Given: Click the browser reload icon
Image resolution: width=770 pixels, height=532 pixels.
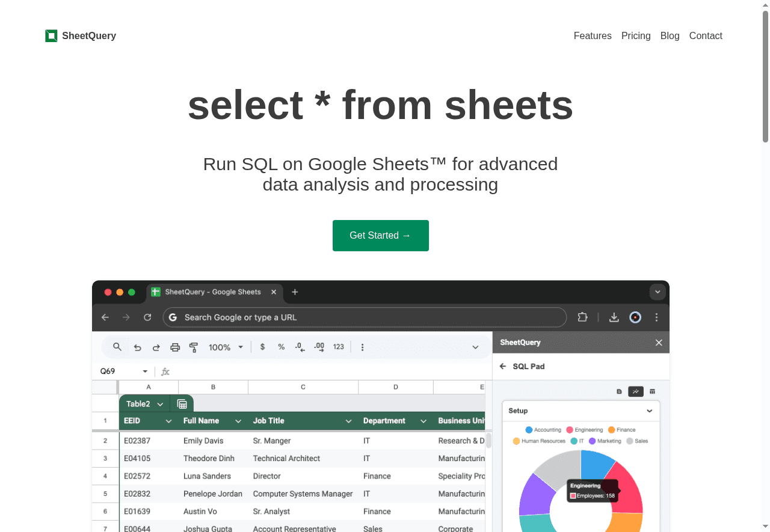Looking at the screenshot, I should (x=147, y=317).
